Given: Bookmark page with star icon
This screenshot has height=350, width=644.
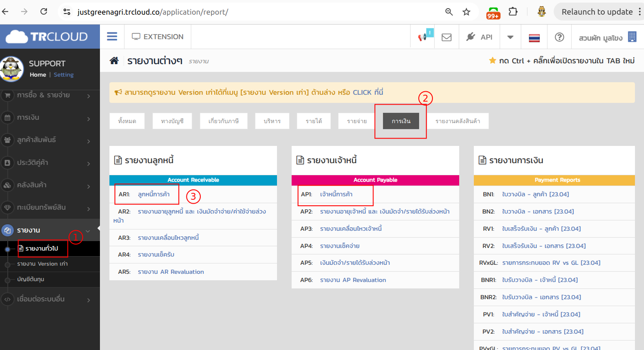Looking at the screenshot, I should (467, 12).
